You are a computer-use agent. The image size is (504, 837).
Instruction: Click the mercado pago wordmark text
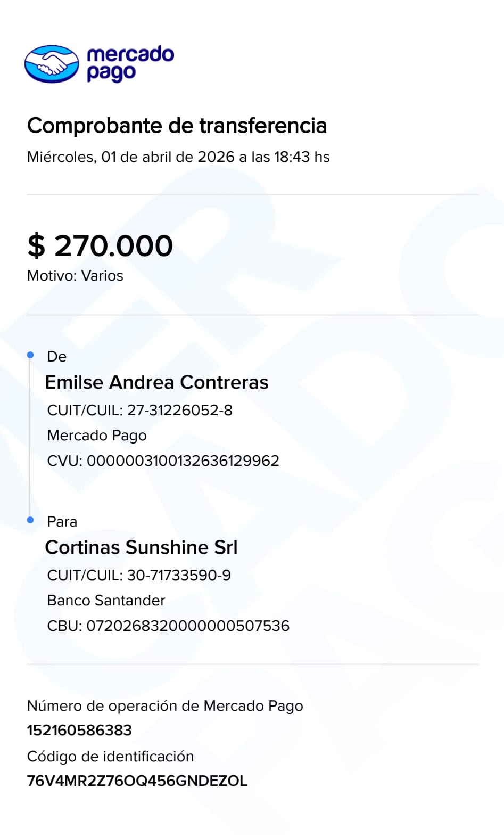pyautogui.click(x=130, y=63)
